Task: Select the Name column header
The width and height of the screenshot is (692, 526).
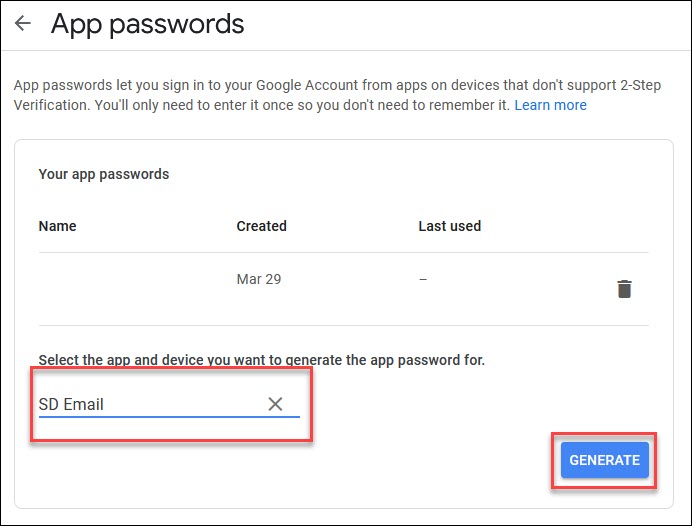Action: [x=57, y=226]
